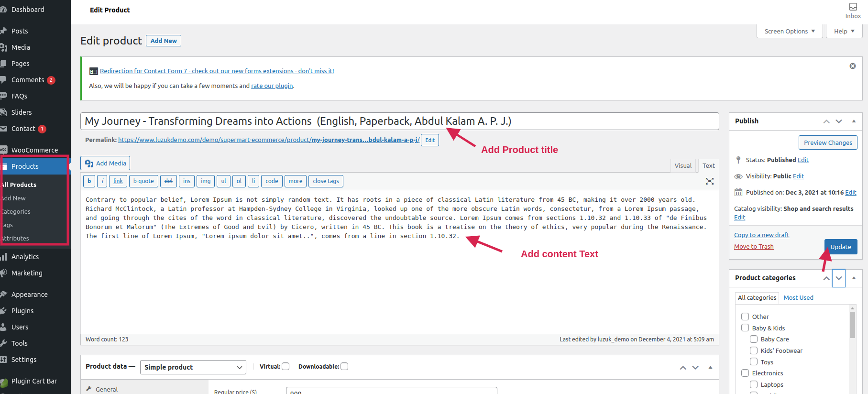
Task: Click permalink Edit button
Action: click(x=430, y=140)
